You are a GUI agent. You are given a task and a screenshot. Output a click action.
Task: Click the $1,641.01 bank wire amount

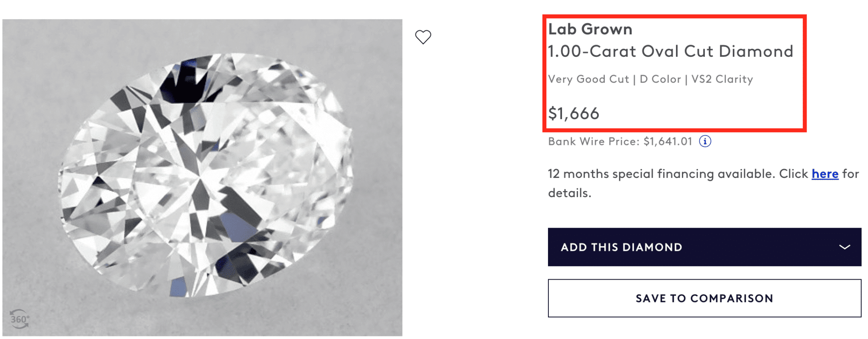click(x=668, y=142)
